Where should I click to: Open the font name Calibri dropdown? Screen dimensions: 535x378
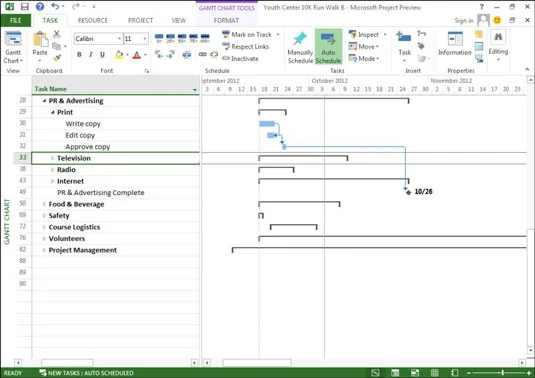point(119,39)
